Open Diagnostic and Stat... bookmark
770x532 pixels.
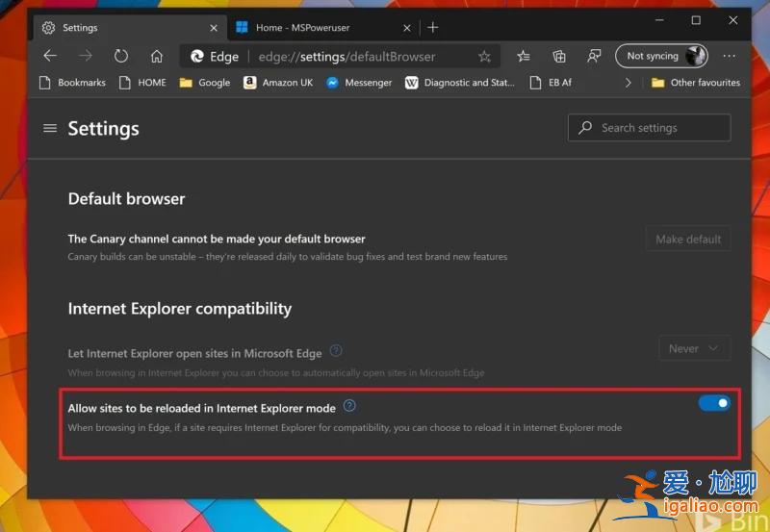[x=460, y=83]
